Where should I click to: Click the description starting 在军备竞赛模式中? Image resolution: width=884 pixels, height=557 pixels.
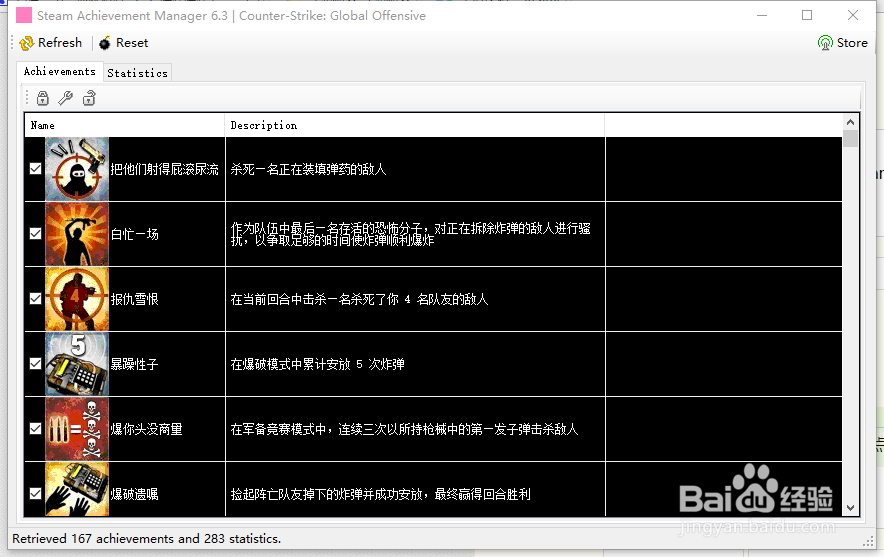point(404,429)
